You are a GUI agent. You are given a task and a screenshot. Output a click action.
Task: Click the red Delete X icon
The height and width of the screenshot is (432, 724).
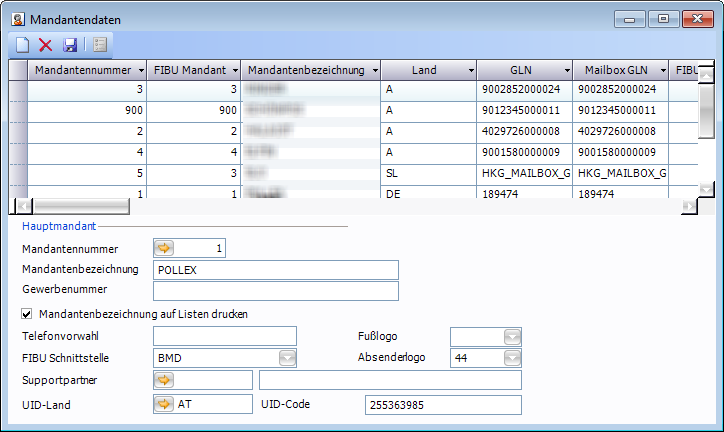(46, 44)
